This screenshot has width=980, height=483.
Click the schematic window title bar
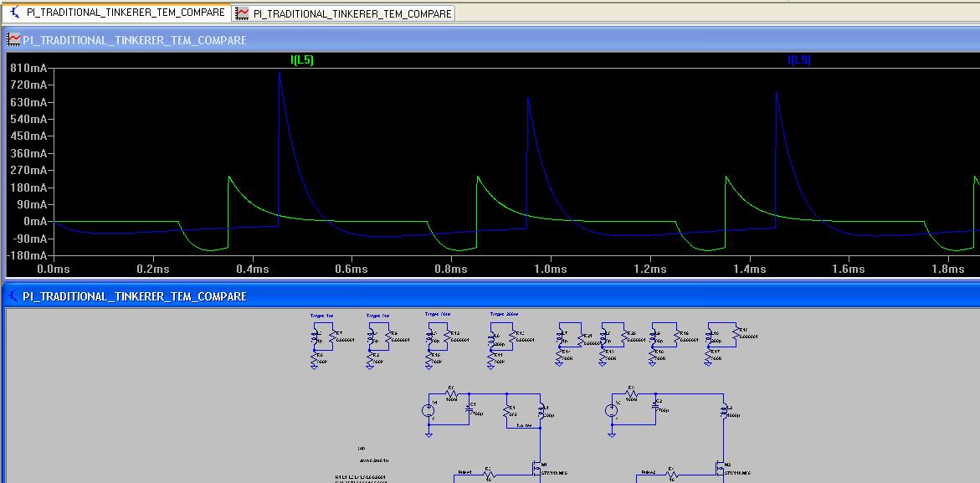502,296
